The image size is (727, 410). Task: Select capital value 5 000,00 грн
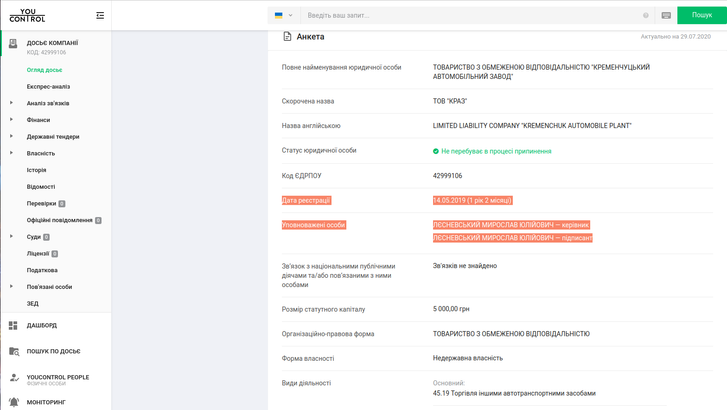[x=451, y=309]
